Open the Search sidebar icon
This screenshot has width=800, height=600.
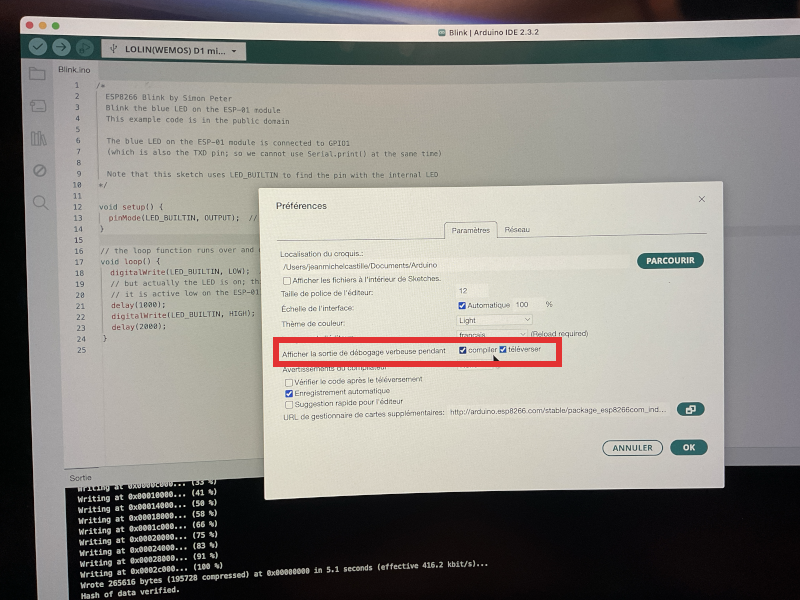(x=41, y=203)
